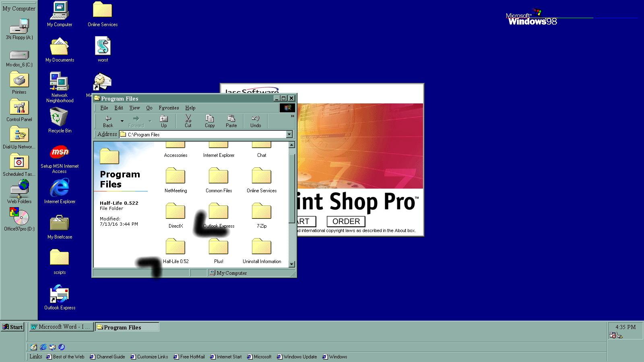Select the Outlook Express folder in Program Files
The height and width of the screenshot is (362, 644).
(219, 215)
